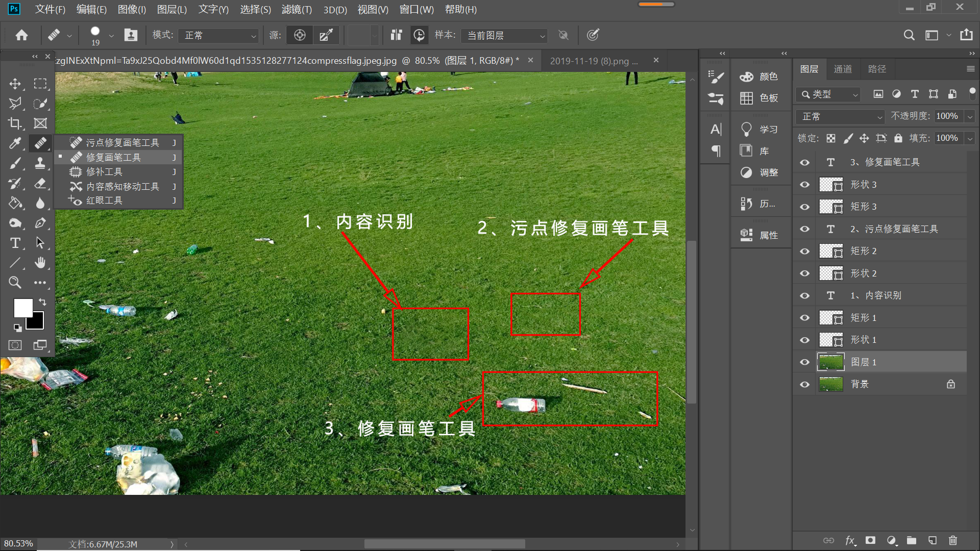Select the Horizontal Type tool
The image size is (980, 551).
pyautogui.click(x=15, y=243)
